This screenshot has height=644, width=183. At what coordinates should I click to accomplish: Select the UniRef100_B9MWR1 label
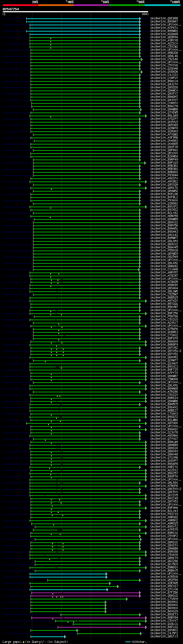(164, 31)
